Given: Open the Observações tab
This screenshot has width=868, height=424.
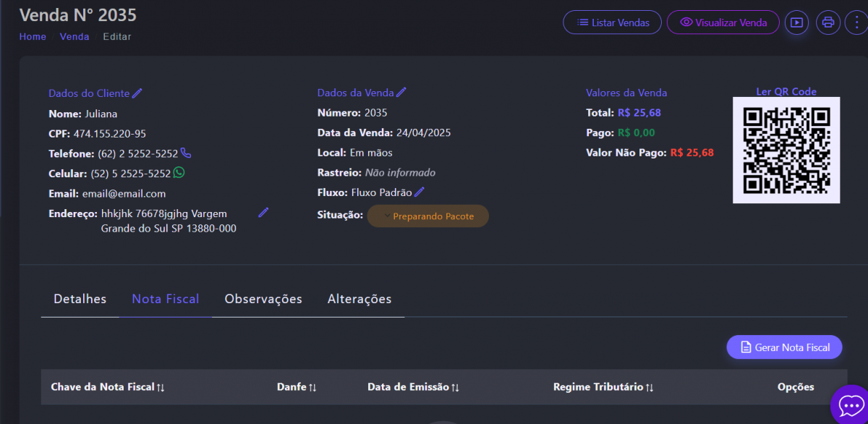Looking at the screenshot, I should pyautogui.click(x=263, y=299).
